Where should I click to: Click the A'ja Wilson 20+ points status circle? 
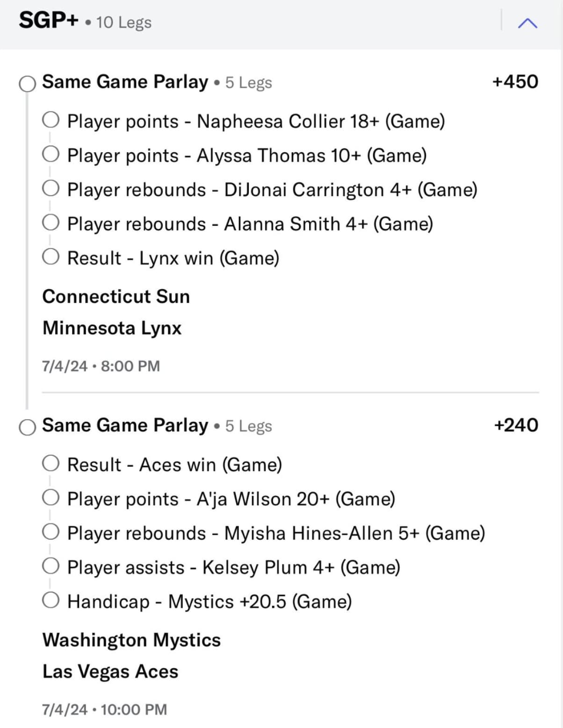click(51, 498)
